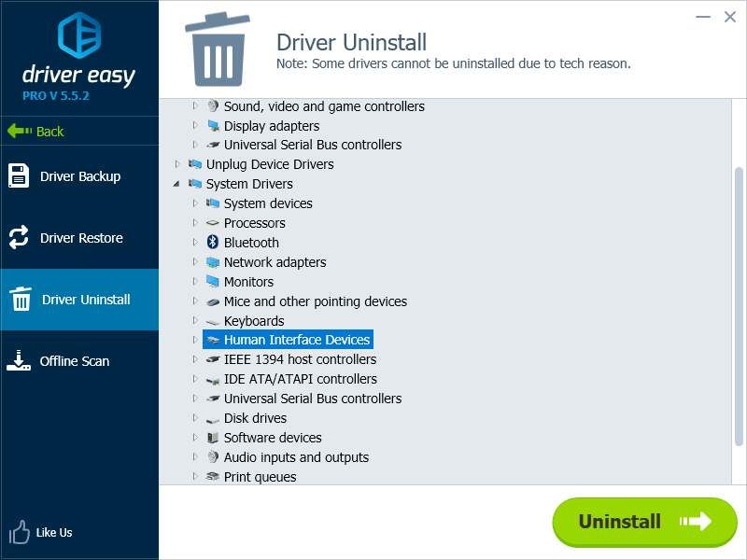This screenshot has width=747, height=560.
Task: Expand the Unplug Device Drivers node
Action: point(177,164)
